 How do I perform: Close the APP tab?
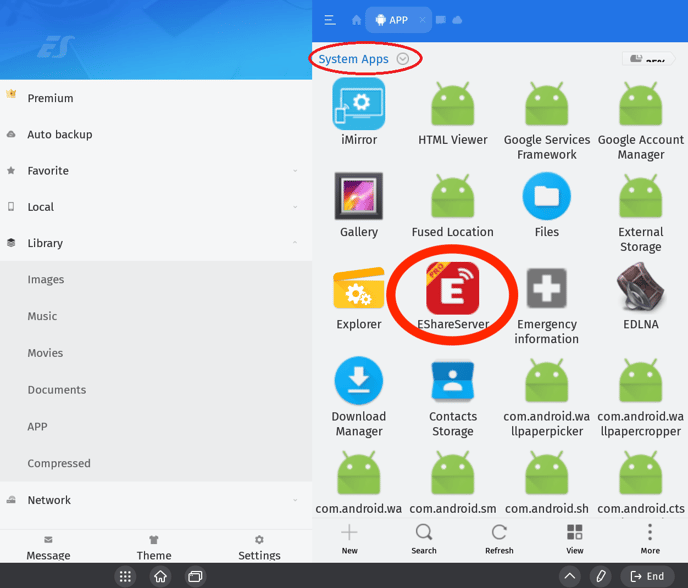(422, 20)
